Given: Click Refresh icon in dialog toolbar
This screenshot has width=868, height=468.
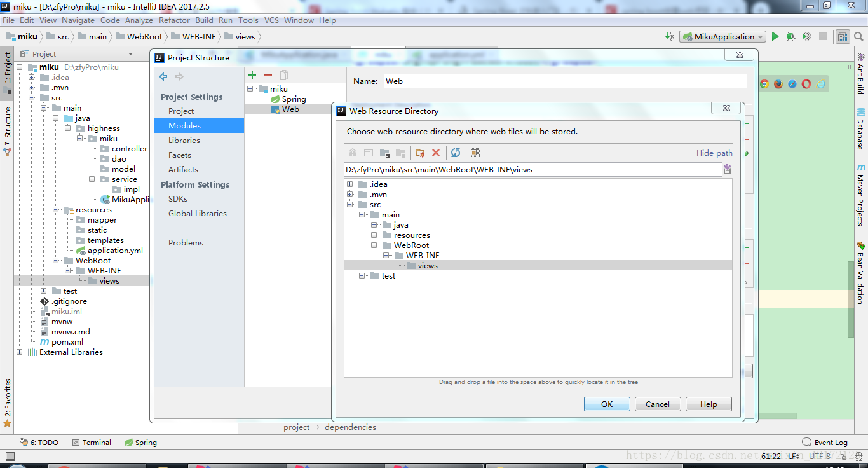Looking at the screenshot, I should 456,153.
